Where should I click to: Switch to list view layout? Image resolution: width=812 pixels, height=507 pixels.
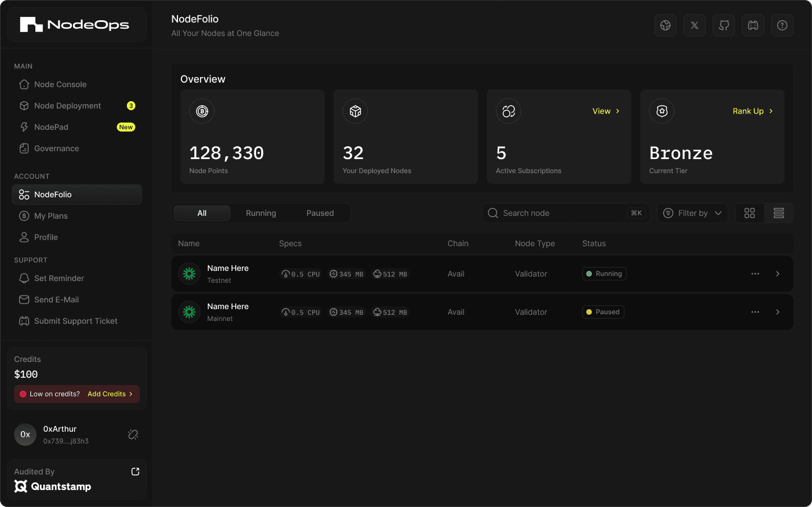click(779, 213)
